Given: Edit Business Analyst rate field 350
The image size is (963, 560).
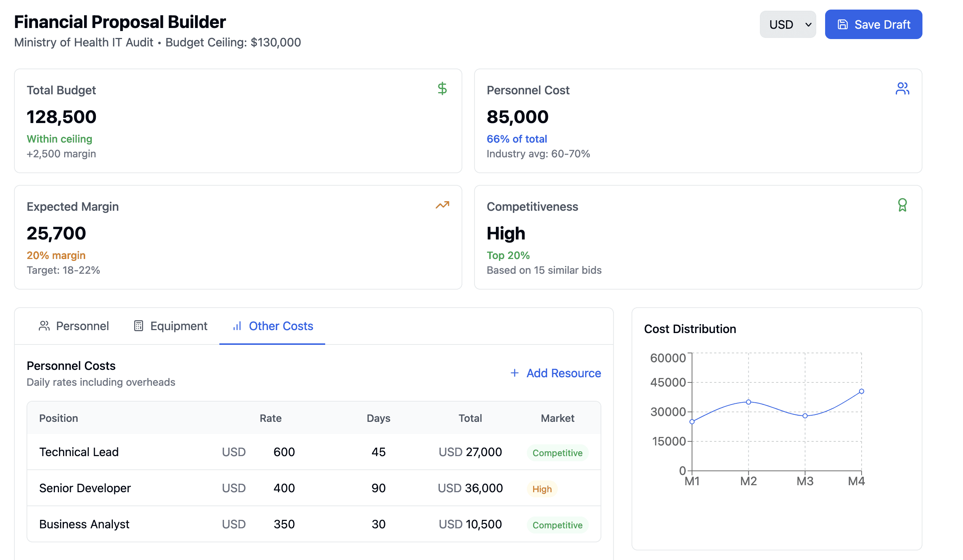Looking at the screenshot, I should tap(284, 524).
